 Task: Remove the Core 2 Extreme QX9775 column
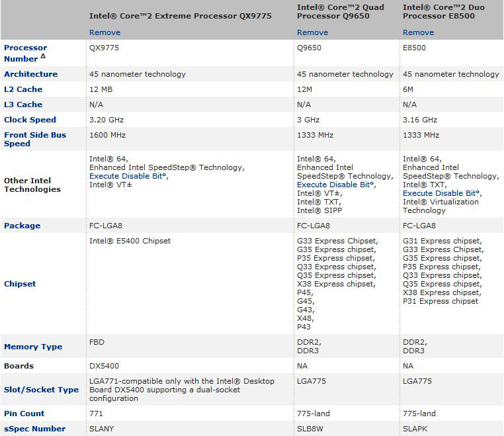(105, 32)
